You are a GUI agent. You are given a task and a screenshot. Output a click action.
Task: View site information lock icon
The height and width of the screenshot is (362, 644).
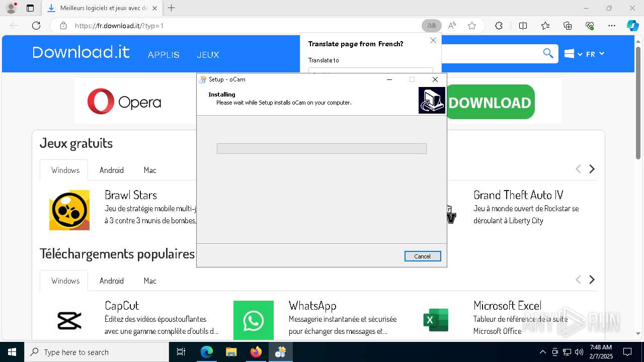63,26
